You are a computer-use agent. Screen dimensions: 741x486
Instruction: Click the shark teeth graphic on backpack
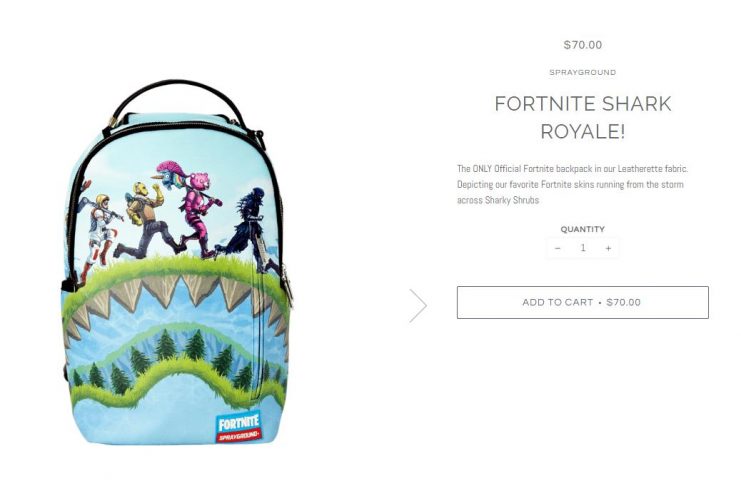click(175, 303)
